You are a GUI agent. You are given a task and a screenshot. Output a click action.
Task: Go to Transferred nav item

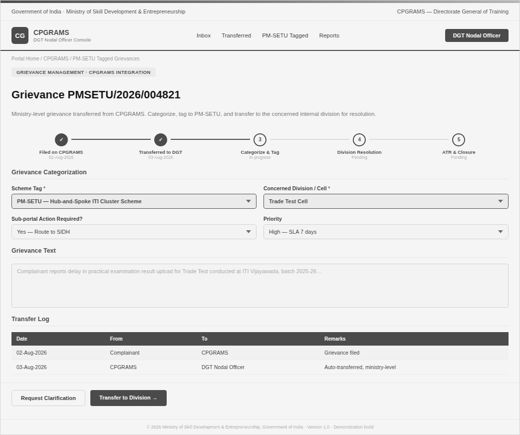pos(236,35)
